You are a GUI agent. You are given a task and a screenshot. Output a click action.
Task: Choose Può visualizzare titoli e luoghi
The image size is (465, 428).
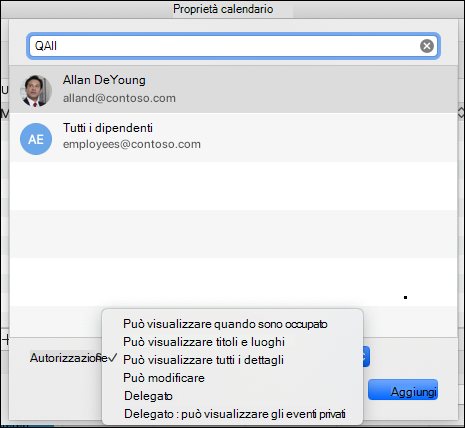204,342
